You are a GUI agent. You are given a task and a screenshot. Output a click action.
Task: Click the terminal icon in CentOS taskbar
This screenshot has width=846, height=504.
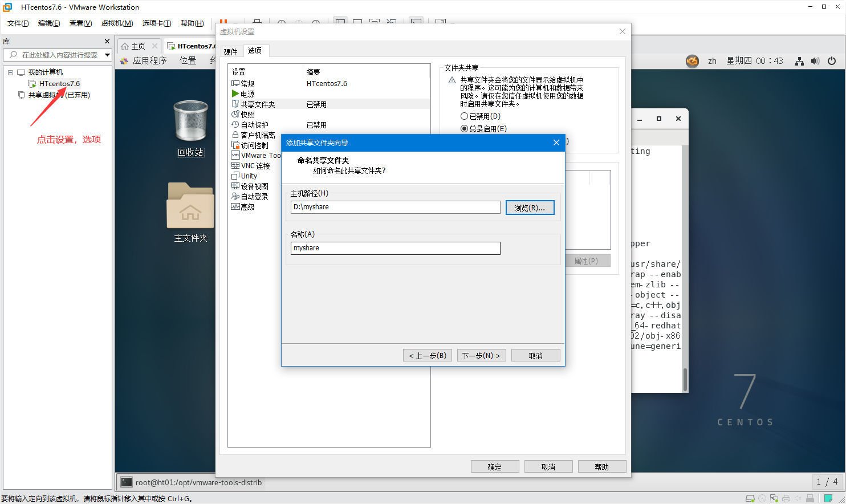(127, 482)
